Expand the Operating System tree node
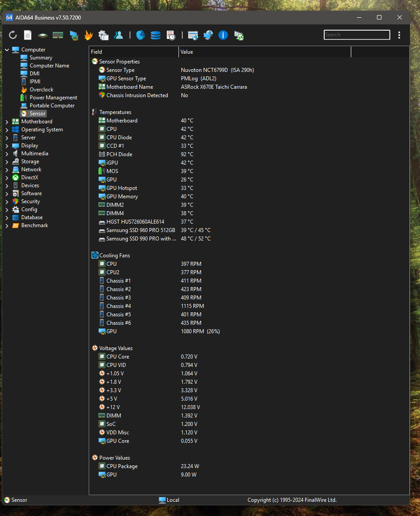420x516 pixels. click(x=7, y=130)
